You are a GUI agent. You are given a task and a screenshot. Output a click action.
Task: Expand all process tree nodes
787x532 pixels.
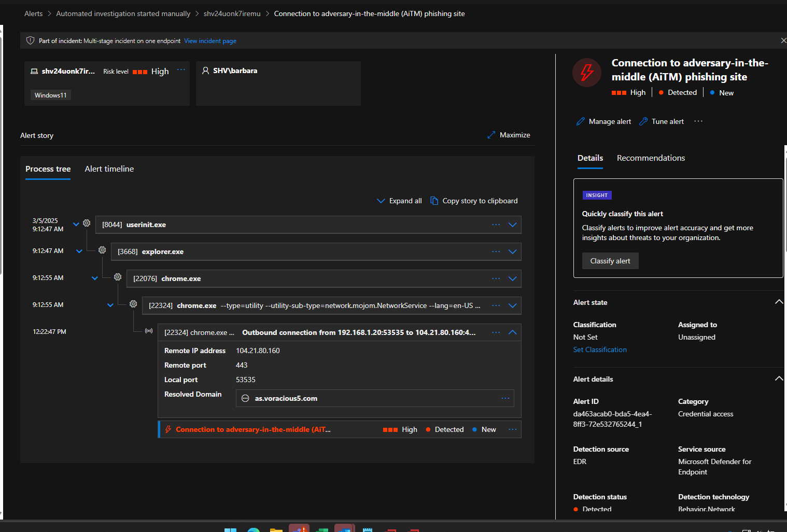point(399,201)
